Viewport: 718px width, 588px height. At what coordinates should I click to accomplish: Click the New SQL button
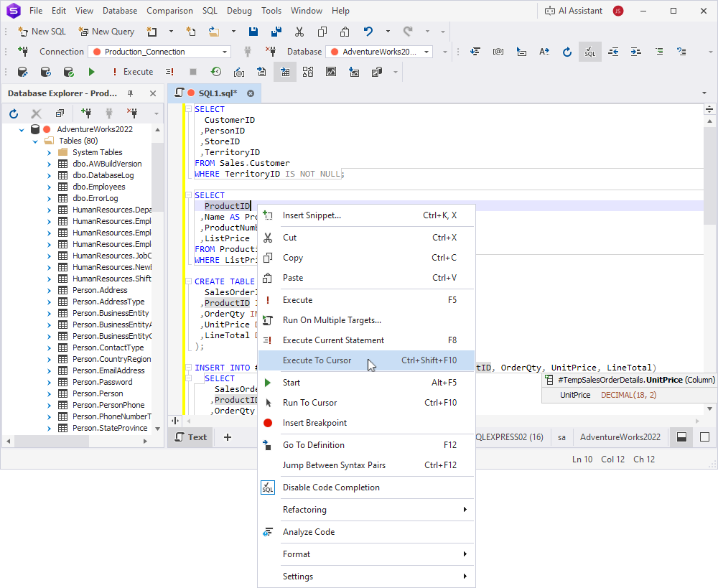click(42, 32)
